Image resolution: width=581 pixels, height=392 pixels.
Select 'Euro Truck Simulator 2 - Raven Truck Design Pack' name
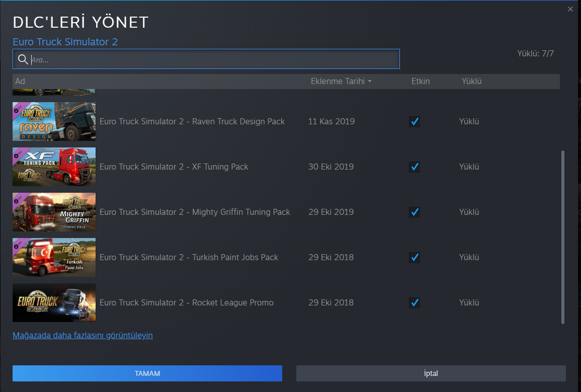(192, 122)
